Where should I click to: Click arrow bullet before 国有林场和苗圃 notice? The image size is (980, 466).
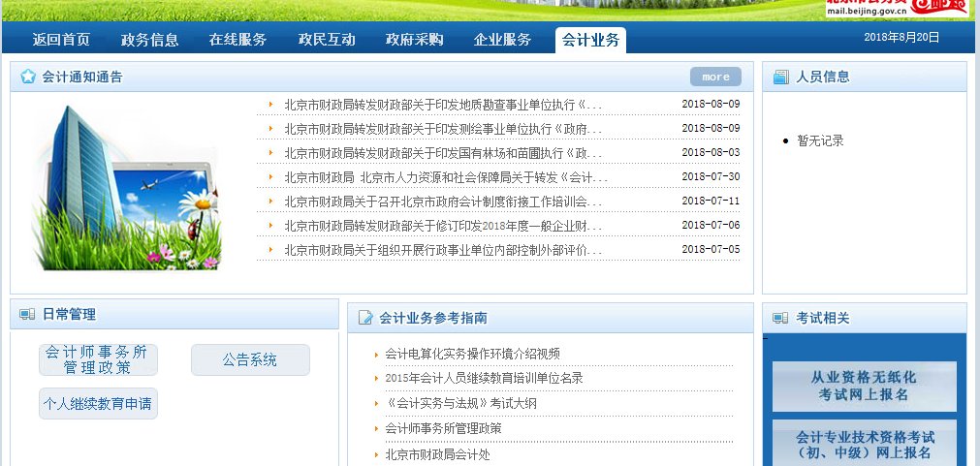pos(270,153)
